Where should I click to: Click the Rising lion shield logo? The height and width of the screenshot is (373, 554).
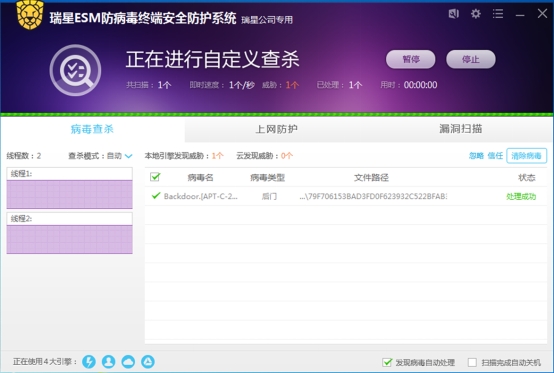click(30, 15)
